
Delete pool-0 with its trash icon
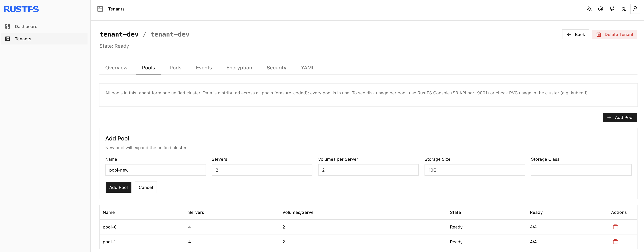tap(615, 227)
